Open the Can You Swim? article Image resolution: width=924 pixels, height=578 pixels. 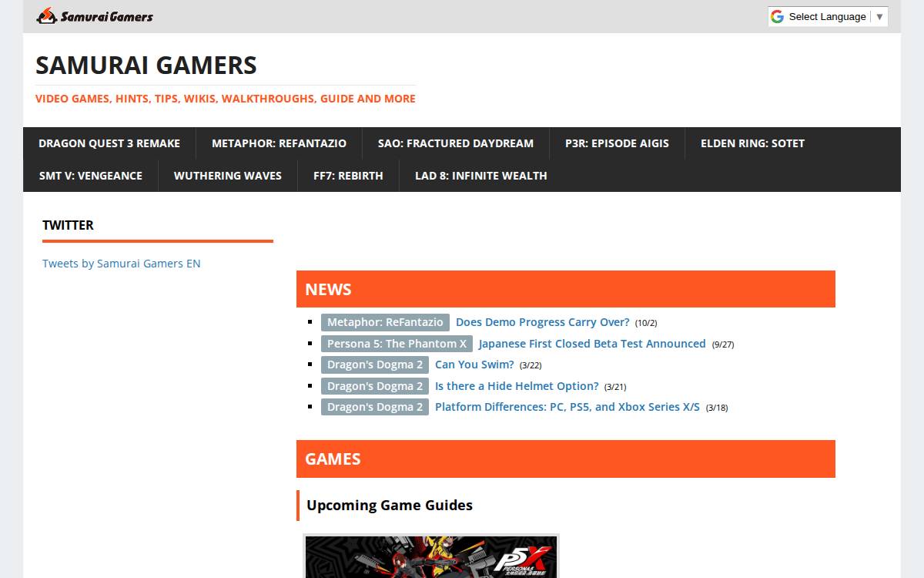474,365
